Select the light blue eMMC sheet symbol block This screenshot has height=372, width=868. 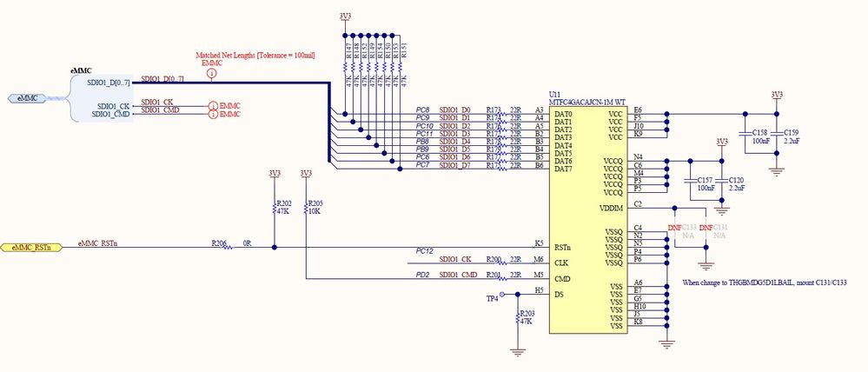(x=103, y=98)
